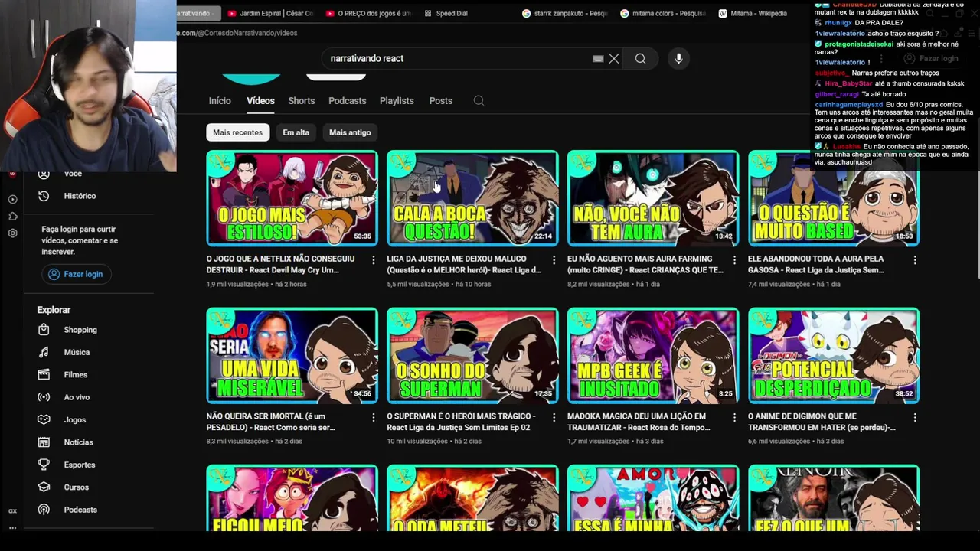
Task: Open options for MADOKA MAGICA video
Action: click(x=734, y=418)
